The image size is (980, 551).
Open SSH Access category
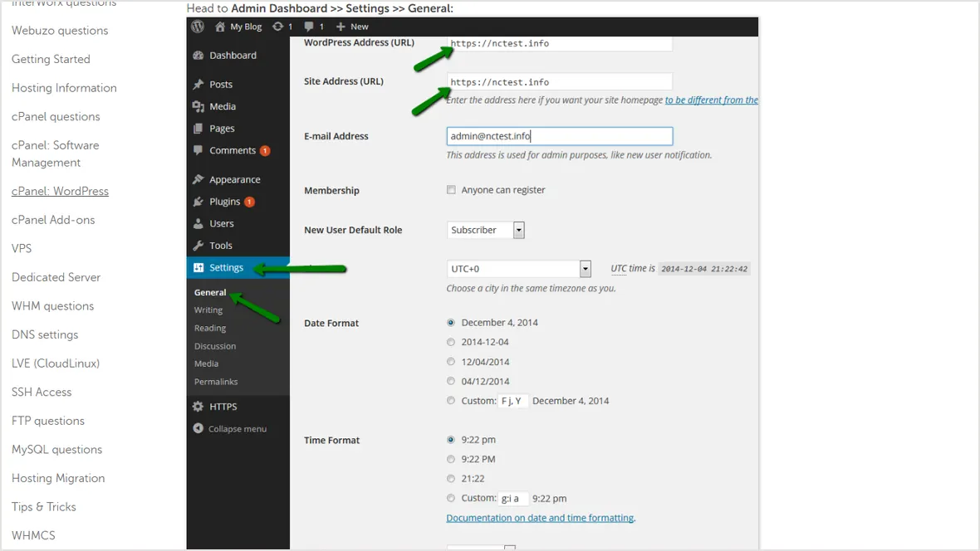[42, 393]
